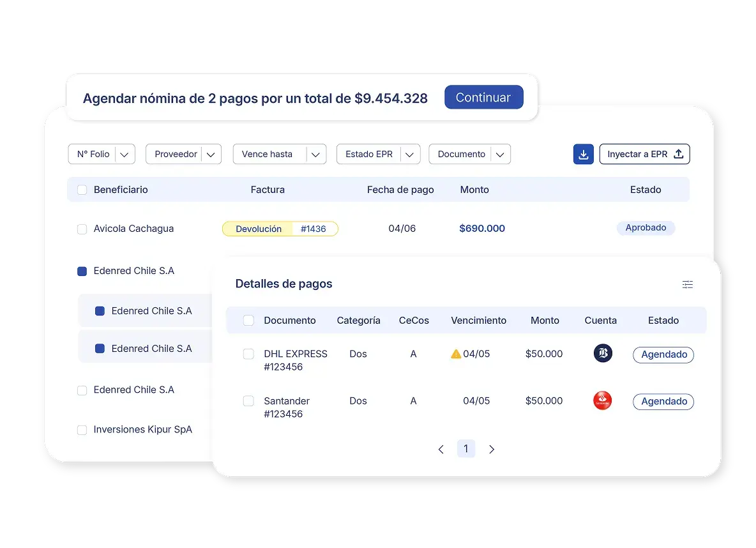The height and width of the screenshot is (548, 756).
Task: Click the DHL EXPRESS #123456 document name
Action: (x=296, y=360)
